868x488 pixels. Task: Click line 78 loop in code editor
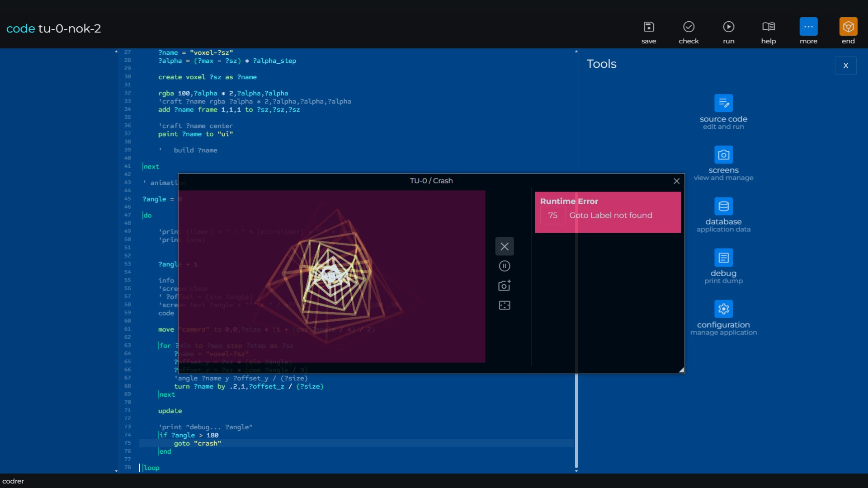tap(151, 468)
